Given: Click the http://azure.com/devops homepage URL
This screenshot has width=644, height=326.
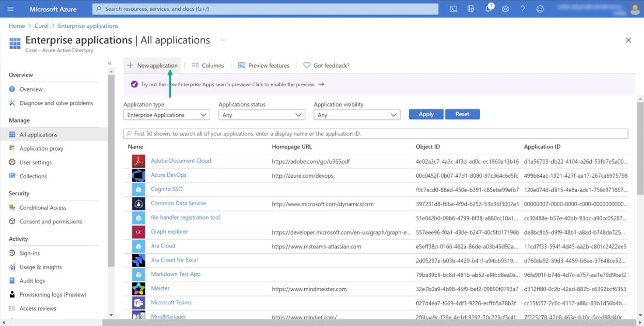Looking at the screenshot, I should 303,176.
